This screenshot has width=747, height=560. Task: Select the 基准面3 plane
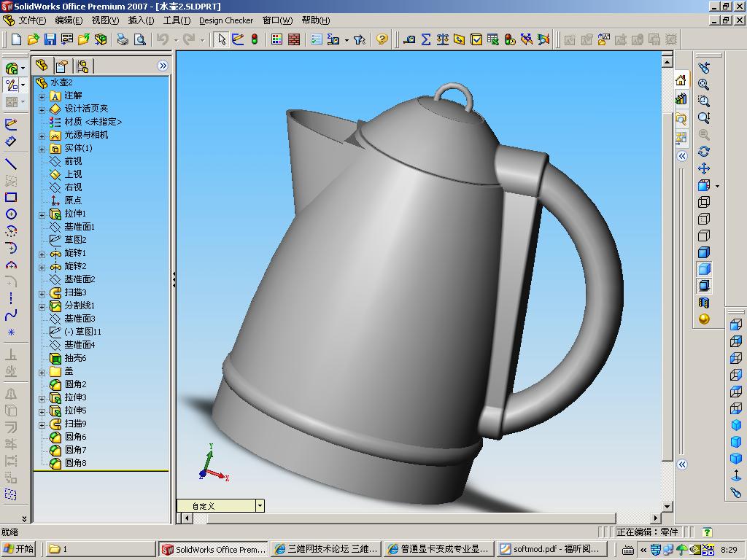pyautogui.click(x=80, y=319)
